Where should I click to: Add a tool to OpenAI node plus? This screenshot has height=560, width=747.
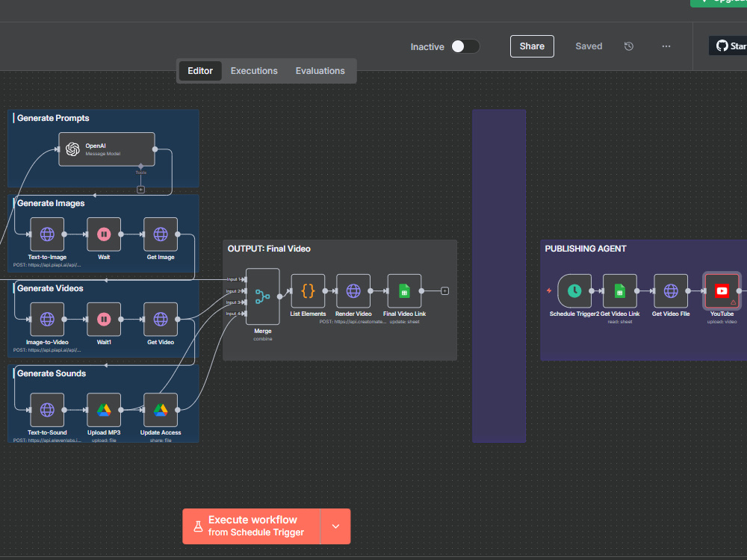140,190
